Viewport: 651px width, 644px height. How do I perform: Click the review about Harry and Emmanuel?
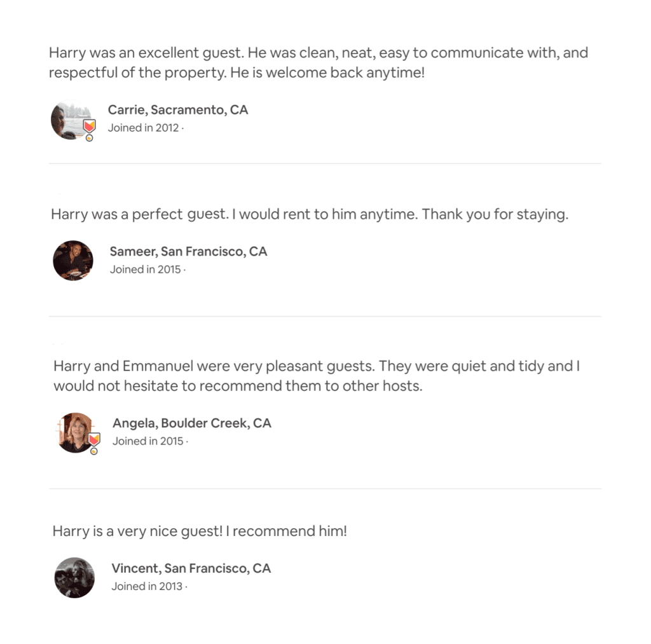[317, 376]
